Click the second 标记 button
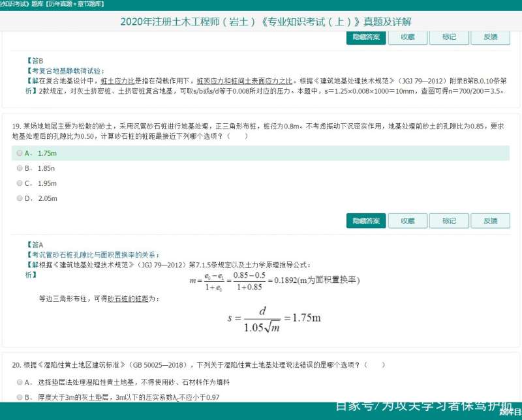This screenshot has width=522, height=420. pyautogui.click(x=449, y=220)
